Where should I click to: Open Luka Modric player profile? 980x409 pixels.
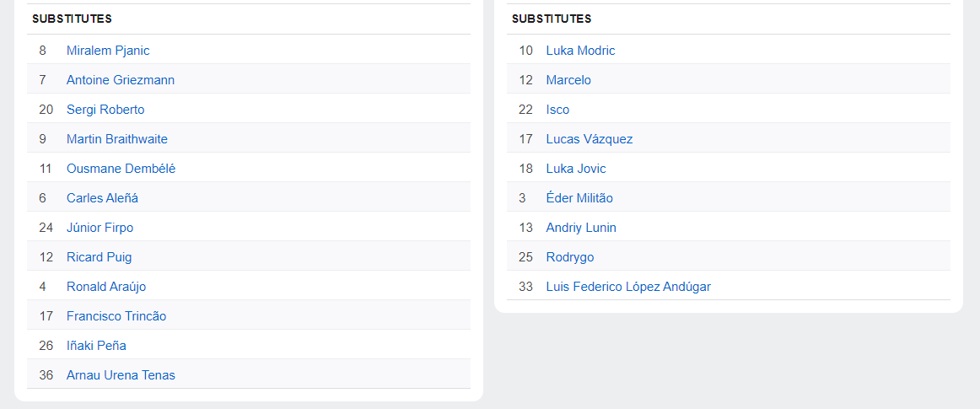click(580, 51)
